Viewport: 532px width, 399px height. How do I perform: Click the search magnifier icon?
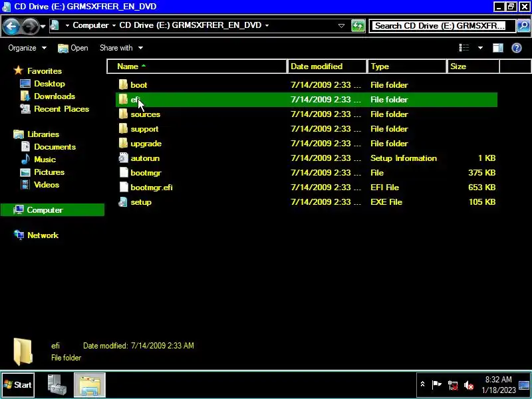coord(524,26)
